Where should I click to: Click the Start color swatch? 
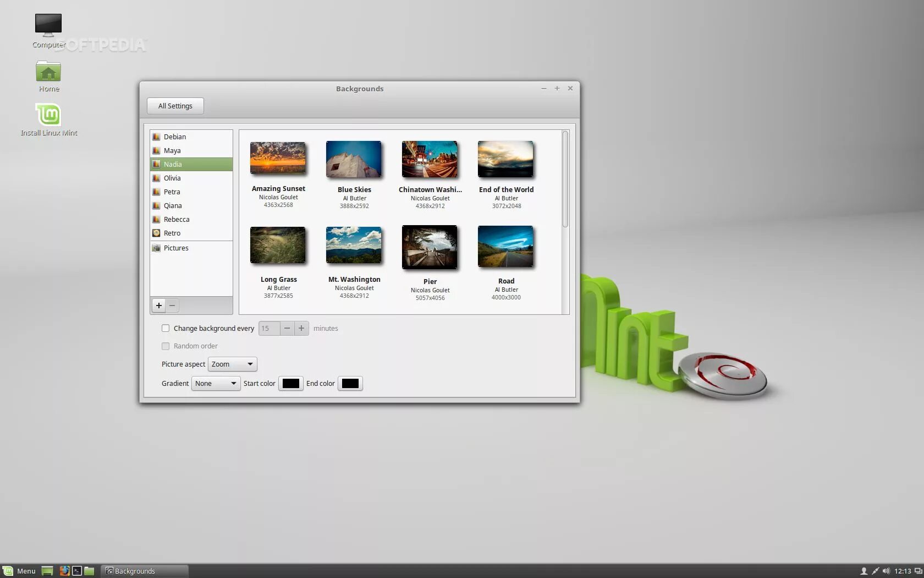(290, 383)
